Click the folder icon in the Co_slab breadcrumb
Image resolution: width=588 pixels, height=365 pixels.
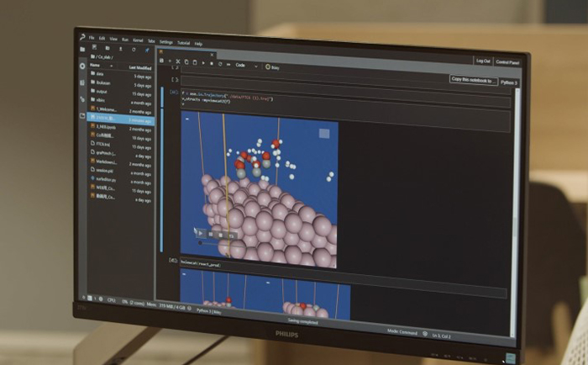click(x=92, y=56)
